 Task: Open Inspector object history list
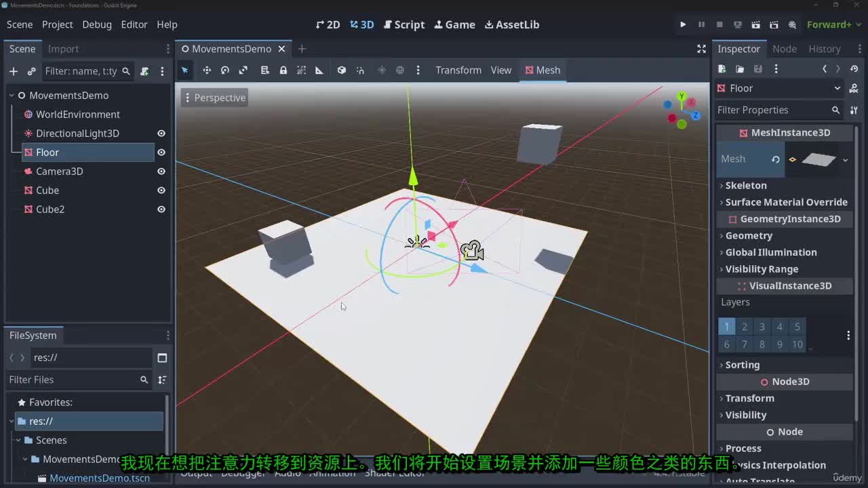(854, 69)
